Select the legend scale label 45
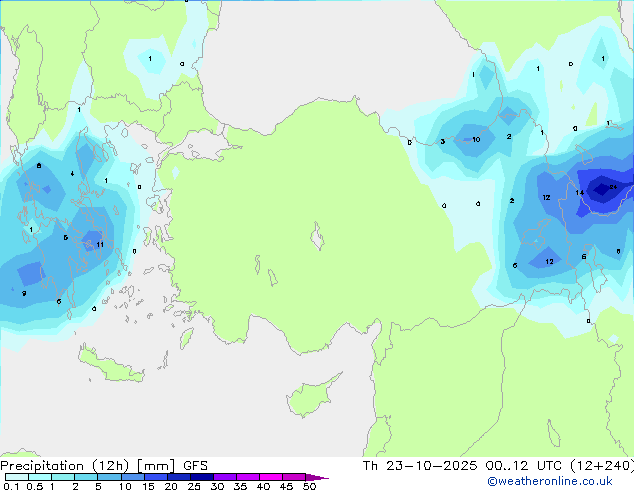Image resolution: width=634 pixels, height=490 pixels. coord(286,486)
